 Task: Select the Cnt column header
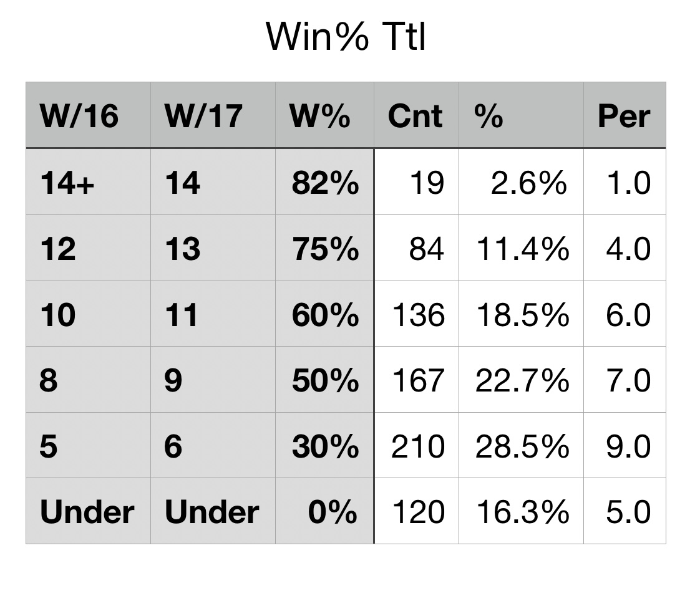[x=415, y=116]
